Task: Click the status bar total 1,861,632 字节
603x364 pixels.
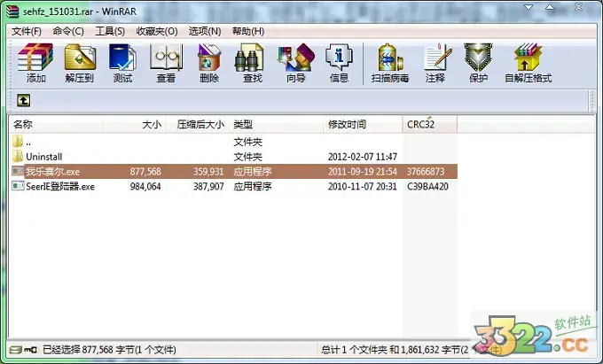Action: pyautogui.click(x=411, y=350)
